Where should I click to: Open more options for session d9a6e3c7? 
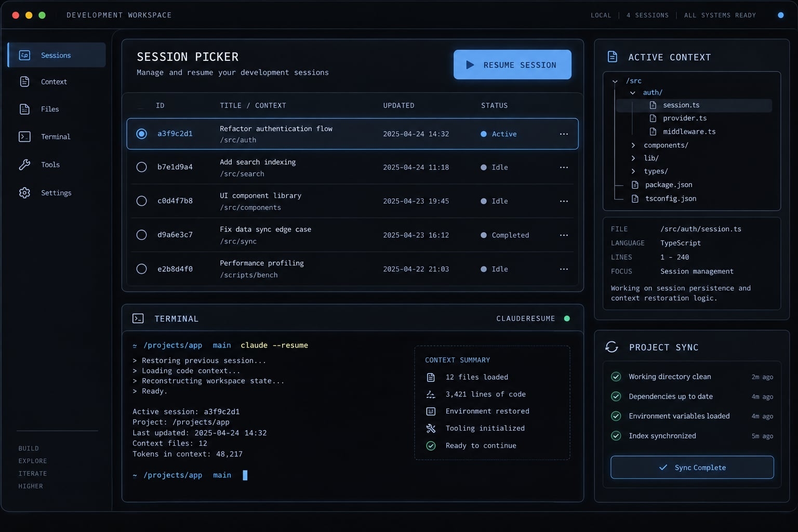point(564,235)
